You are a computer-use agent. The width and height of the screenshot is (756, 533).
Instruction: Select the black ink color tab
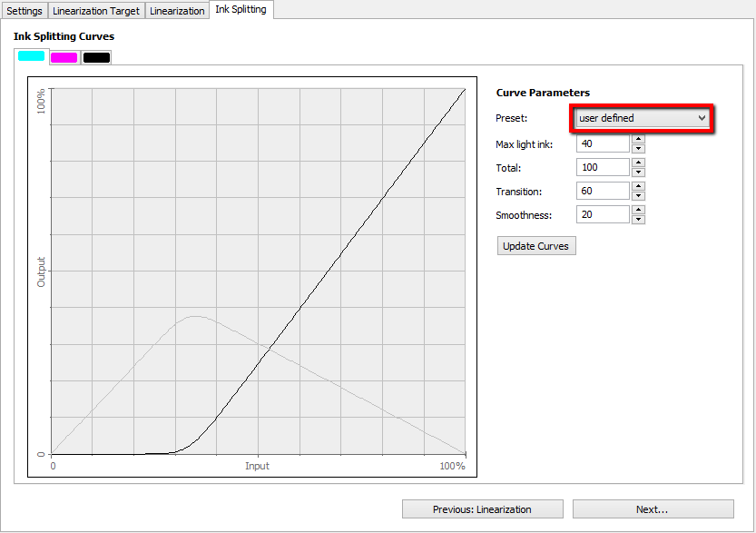[96, 57]
